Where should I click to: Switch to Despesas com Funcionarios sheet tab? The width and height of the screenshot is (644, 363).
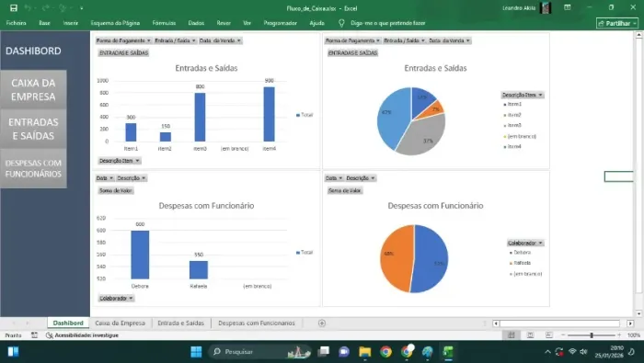coord(257,323)
